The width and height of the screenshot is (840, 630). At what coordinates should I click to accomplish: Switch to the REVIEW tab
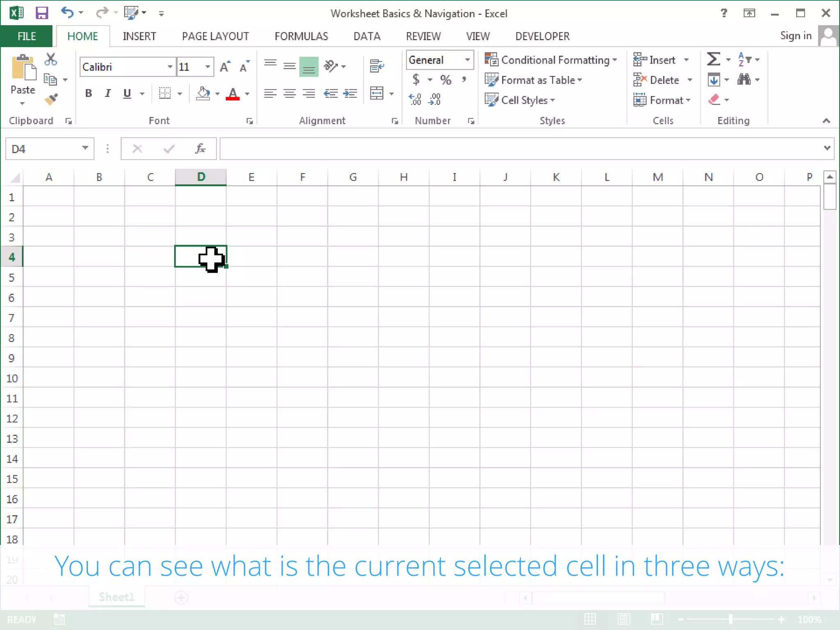[x=423, y=36]
